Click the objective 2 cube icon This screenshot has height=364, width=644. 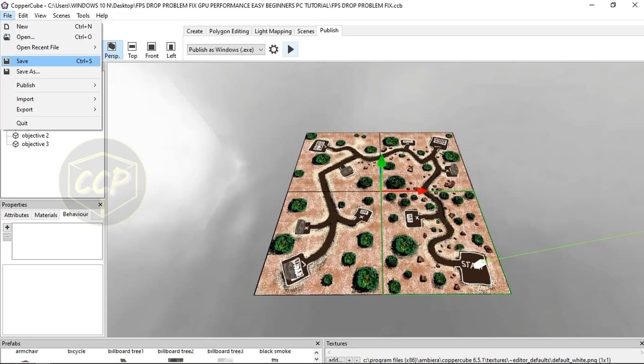pyautogui.click(x=16, y=135)
